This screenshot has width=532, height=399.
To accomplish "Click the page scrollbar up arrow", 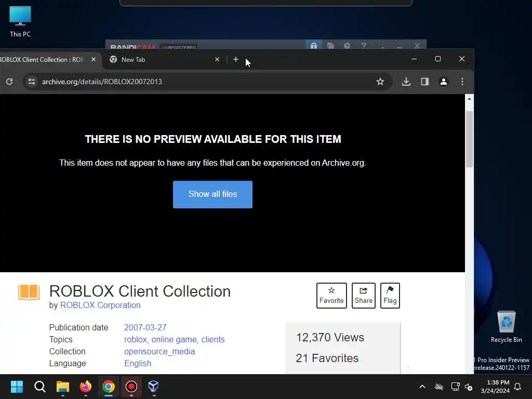I will (469, 99).
